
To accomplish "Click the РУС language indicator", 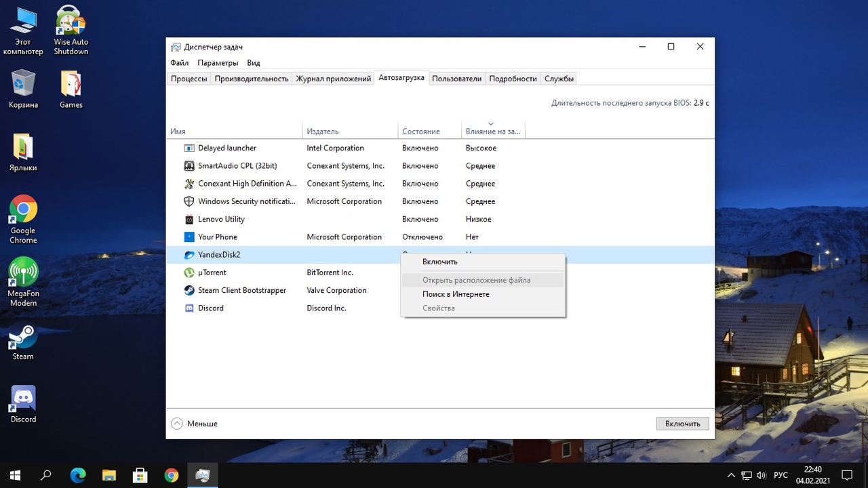I will pos(781,475).
